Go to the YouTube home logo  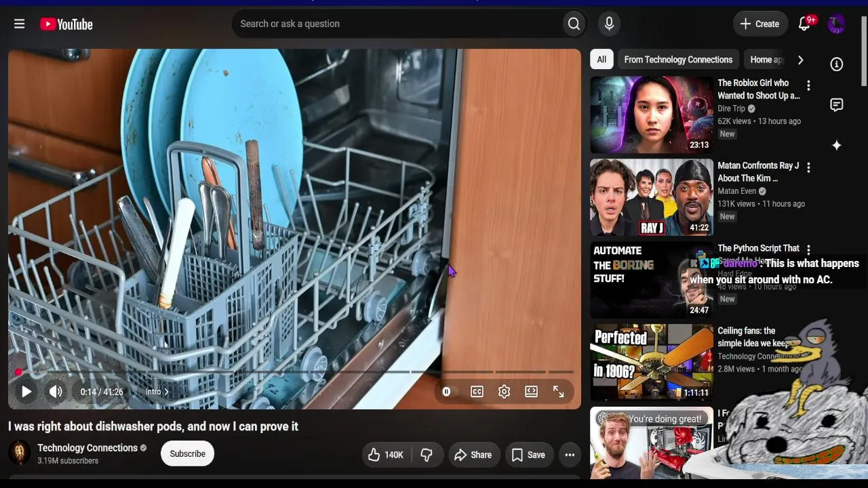[66, 24]
